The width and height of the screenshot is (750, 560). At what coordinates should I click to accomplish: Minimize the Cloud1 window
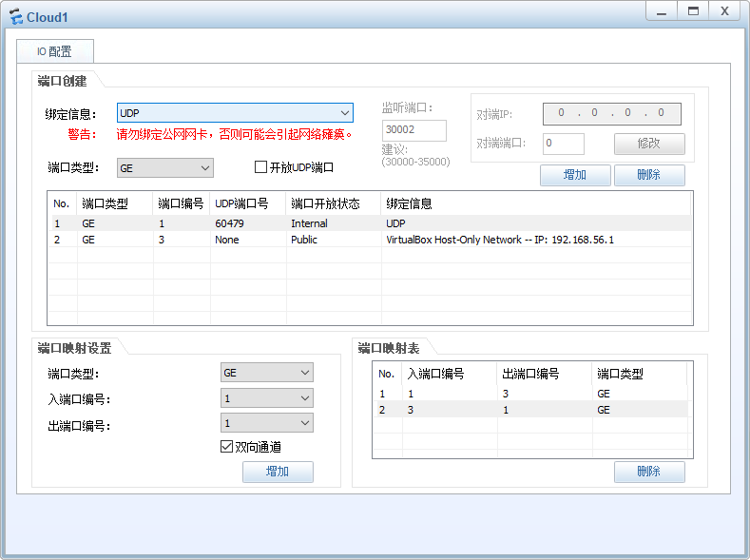click(x=662, y=11)
